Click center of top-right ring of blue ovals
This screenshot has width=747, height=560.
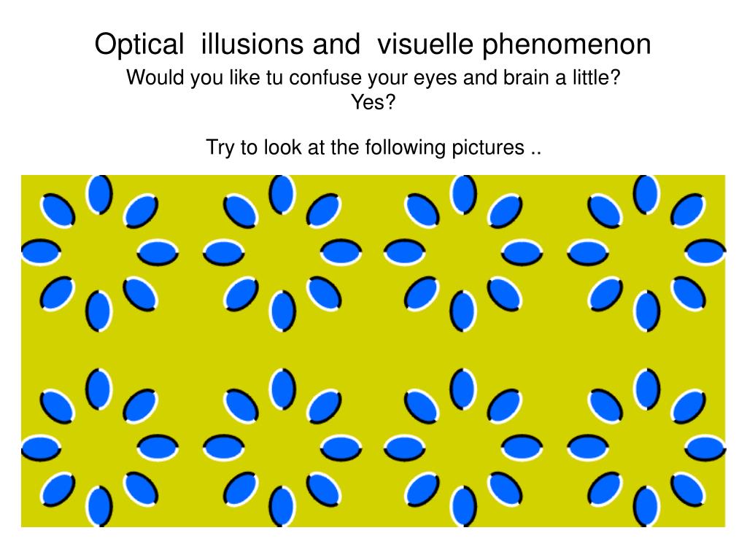pyautogui.click(x=646, y=253)
